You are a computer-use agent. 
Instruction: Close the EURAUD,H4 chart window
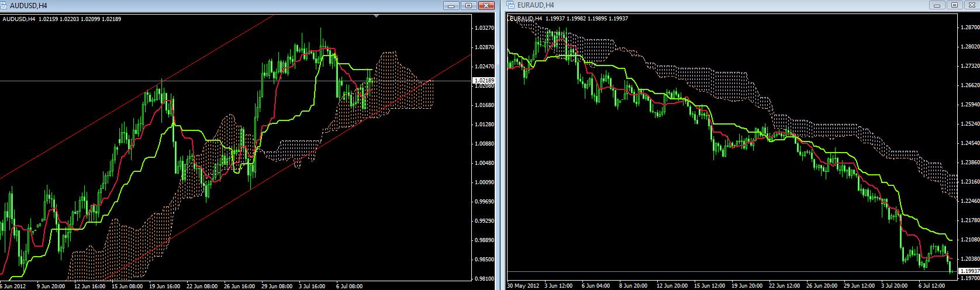coord(972,5)
